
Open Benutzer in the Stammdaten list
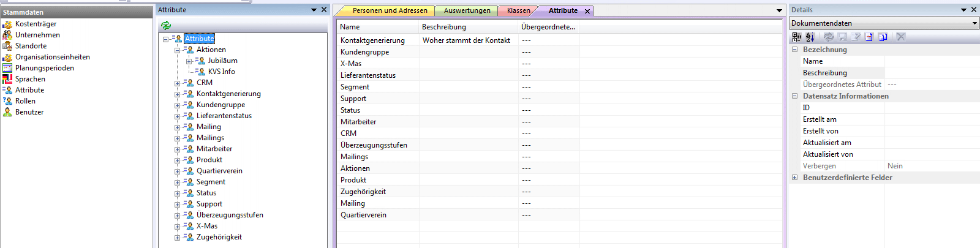point(29,112)
